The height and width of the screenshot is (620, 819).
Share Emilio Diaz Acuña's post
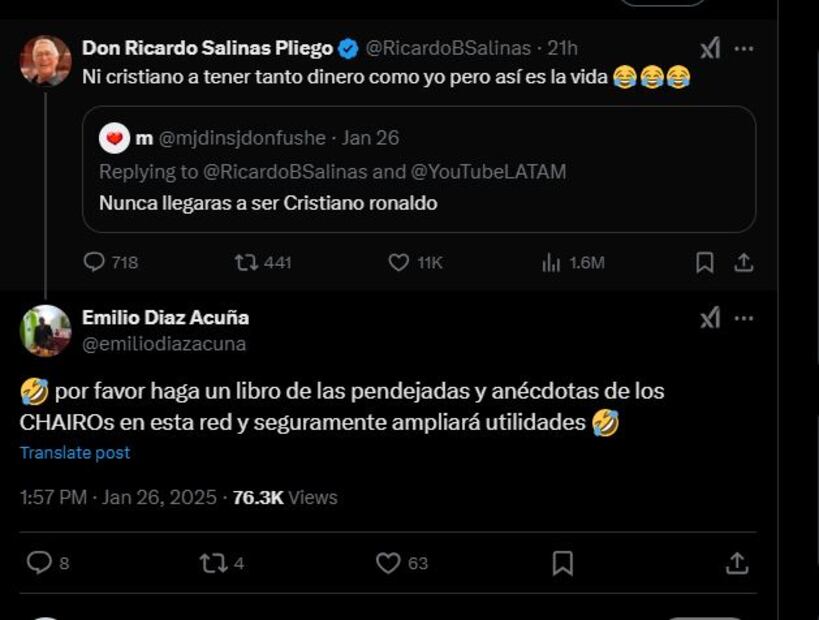pos(737,563)
